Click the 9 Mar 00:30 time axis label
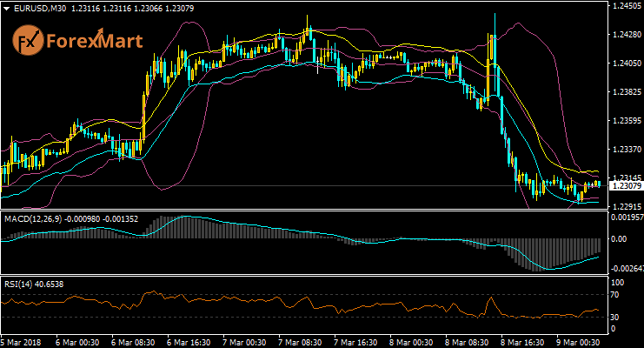 [x=577, y=343]
